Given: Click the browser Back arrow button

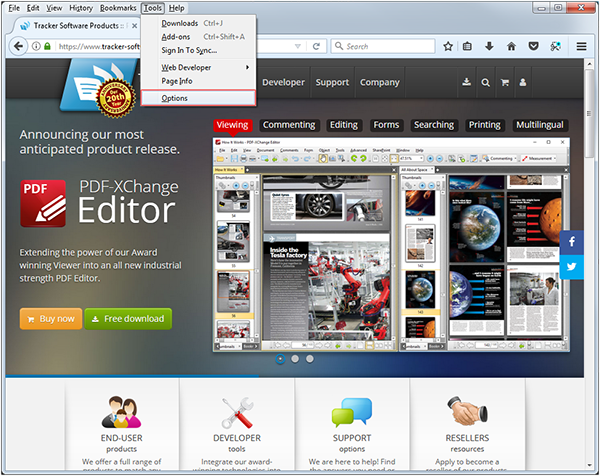Looking at the screenshot, I should [x=18, y=47].
